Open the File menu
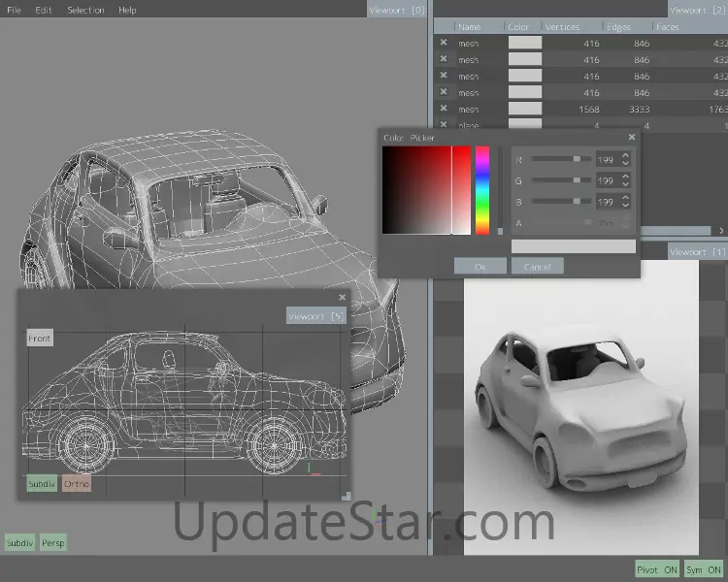The image size is (728, 582). click(x=14, y=10)
